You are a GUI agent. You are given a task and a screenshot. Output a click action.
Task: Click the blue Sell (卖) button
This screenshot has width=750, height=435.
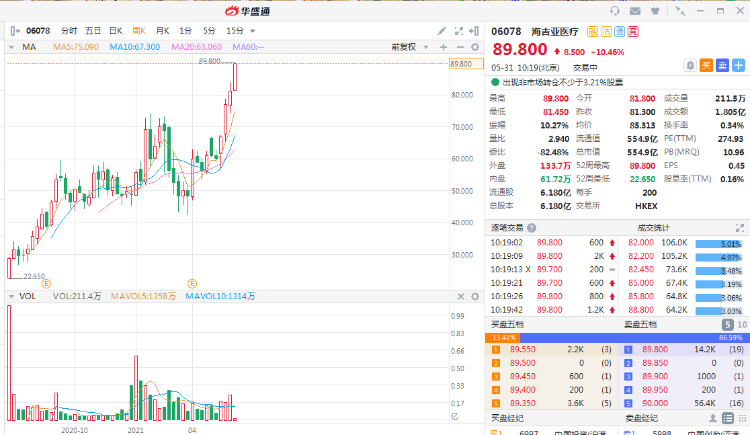[x=722, y=66]
